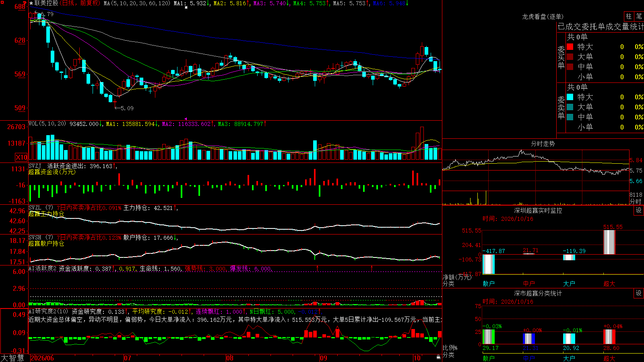Screen dimensions: 644x362
Task: Click the star icon beside 联美控股
Action: [31, 3]
